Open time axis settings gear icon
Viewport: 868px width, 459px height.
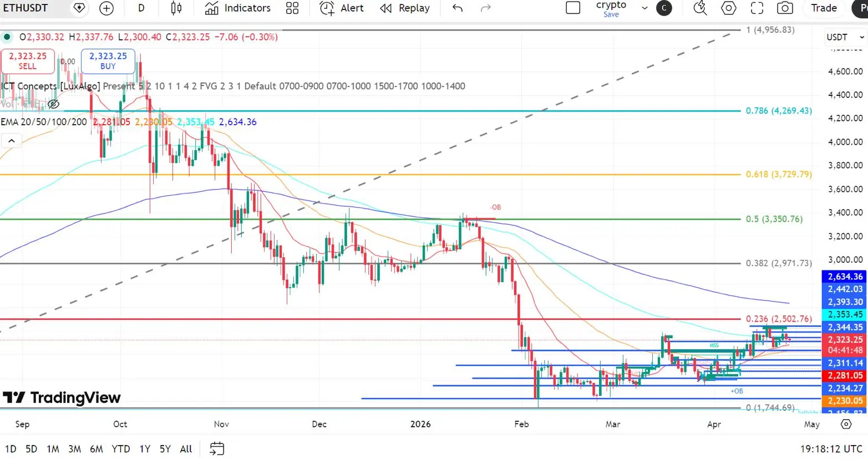click(846, 424)
